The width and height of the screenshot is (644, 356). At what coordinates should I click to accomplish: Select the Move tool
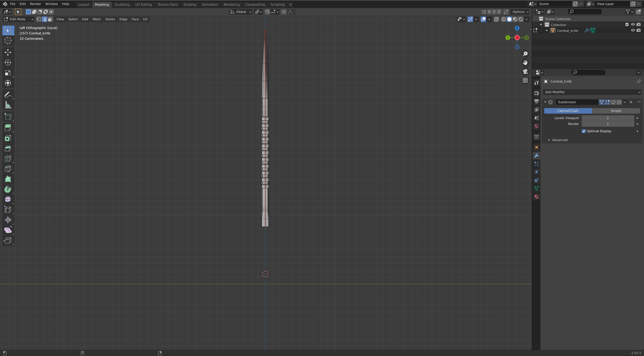click(x=8, y=52)
